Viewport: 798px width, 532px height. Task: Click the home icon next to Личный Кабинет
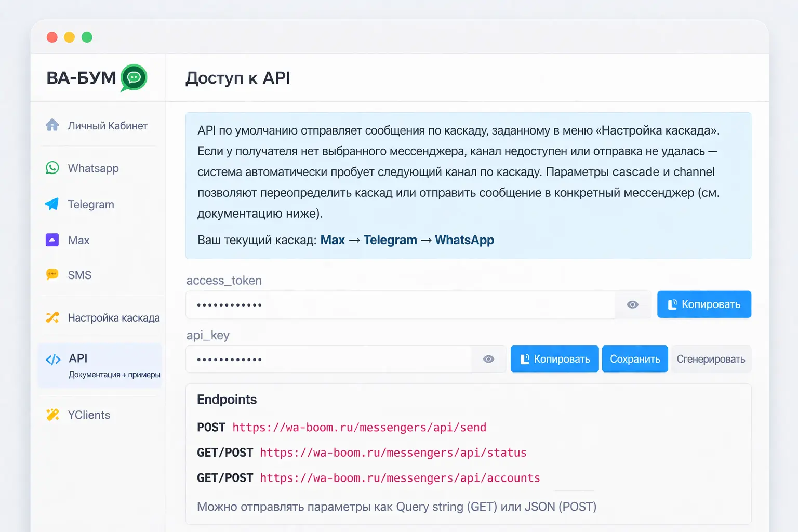[52, 125]
